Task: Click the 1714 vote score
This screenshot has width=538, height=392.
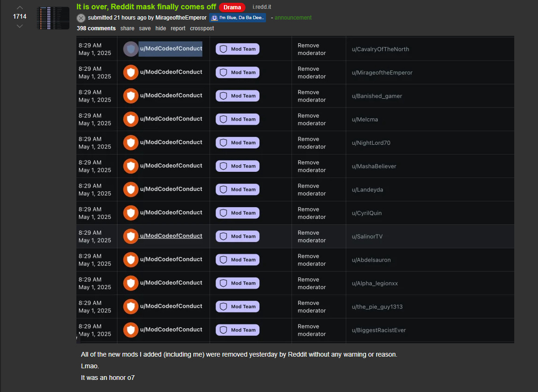Action: (x=20, y=16)
